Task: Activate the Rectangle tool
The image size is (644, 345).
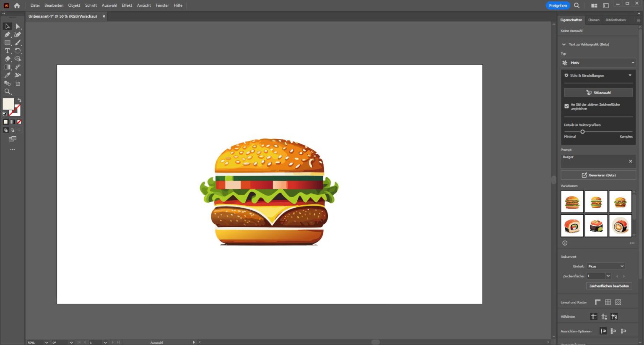Action: pyautogui.click(x=7, y=42)
